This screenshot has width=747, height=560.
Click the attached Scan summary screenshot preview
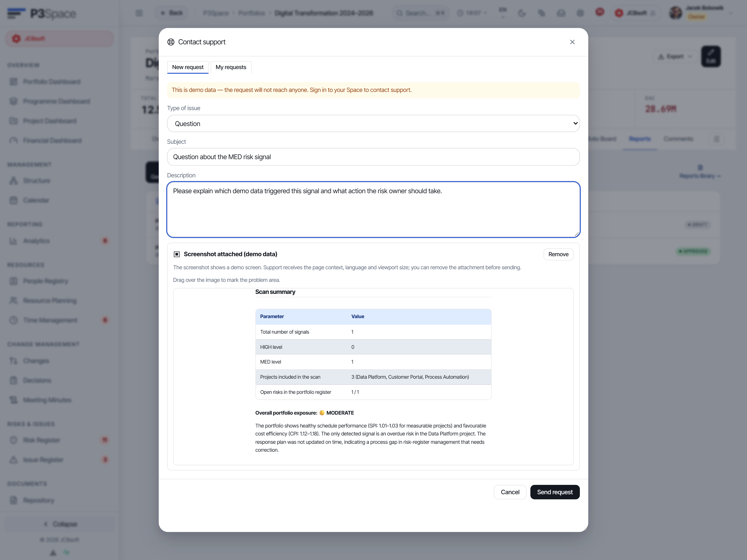point(373,376)
